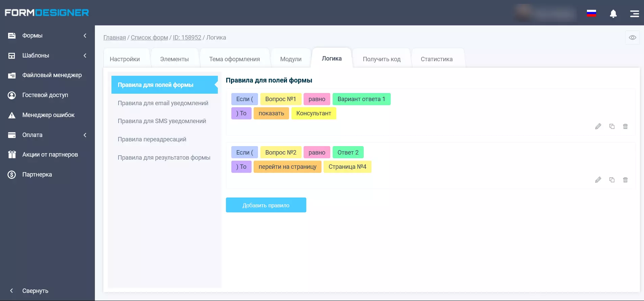Expand the Формы submenu chevron
644x301 pixels.
[x=85, y=36]
